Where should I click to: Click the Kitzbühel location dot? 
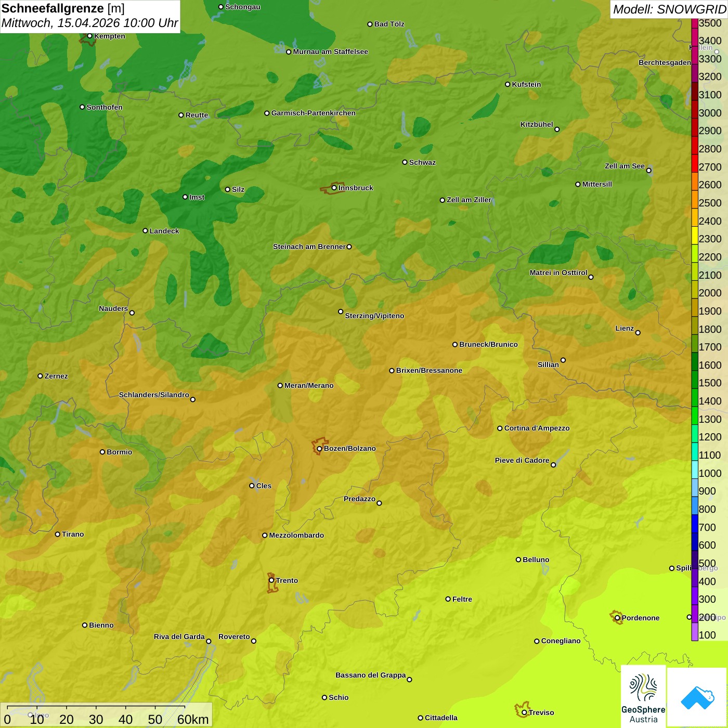pos(557,129)
